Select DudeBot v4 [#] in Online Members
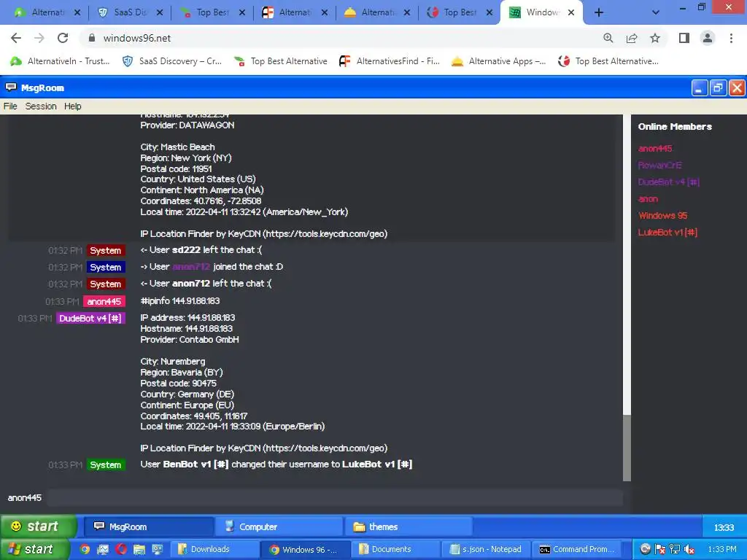 tap(668, 182)
